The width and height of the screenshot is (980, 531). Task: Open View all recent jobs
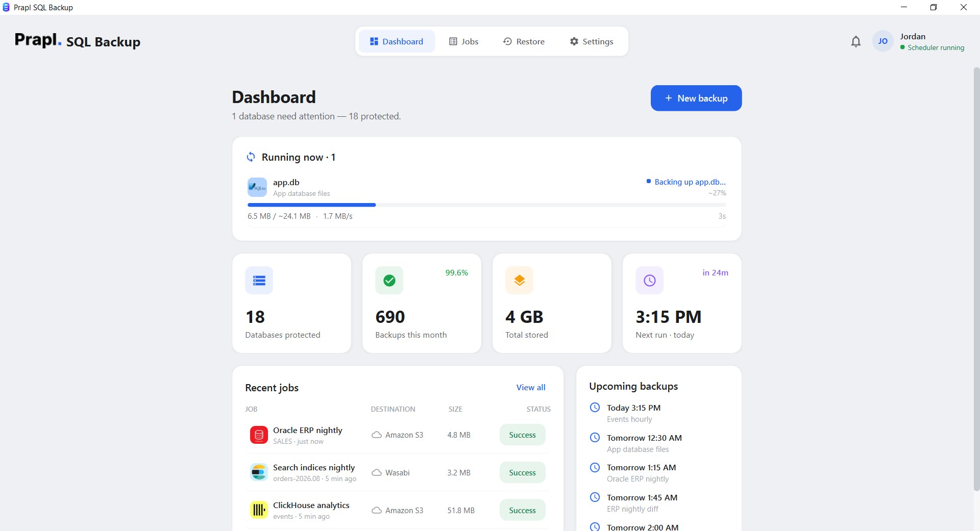coord(531,388)
